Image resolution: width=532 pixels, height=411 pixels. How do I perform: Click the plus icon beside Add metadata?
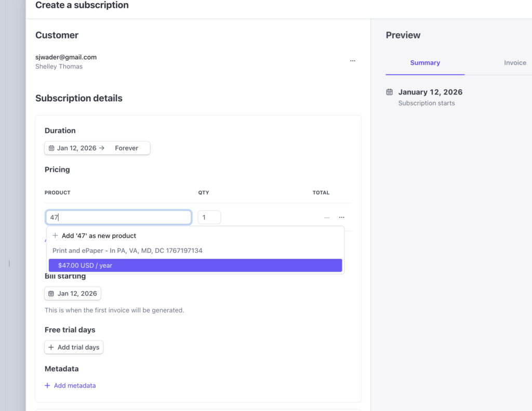(47, 386)
